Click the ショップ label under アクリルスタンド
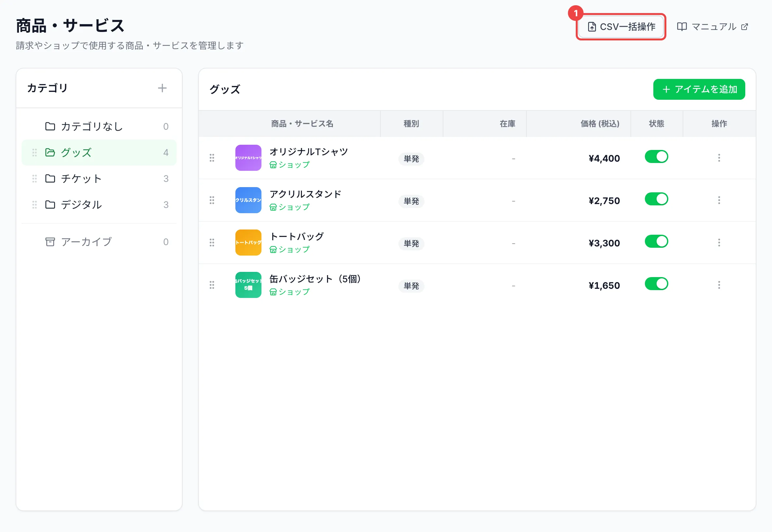 click(289, 207)
